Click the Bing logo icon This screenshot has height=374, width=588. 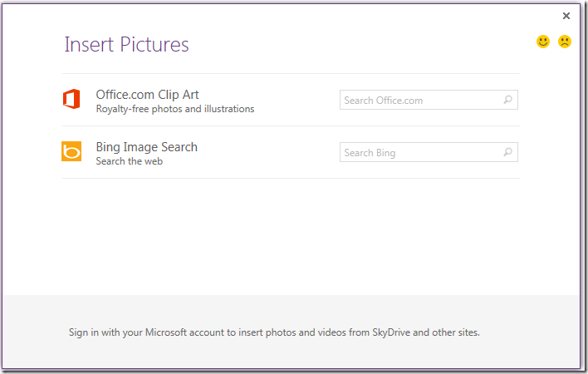pyautogui.click(x=71, y=152)
